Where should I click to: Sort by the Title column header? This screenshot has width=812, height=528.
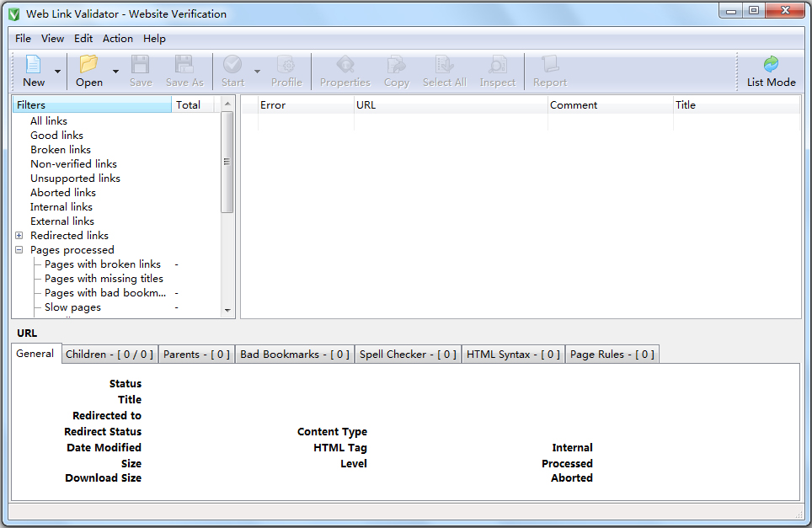(736, 105)
